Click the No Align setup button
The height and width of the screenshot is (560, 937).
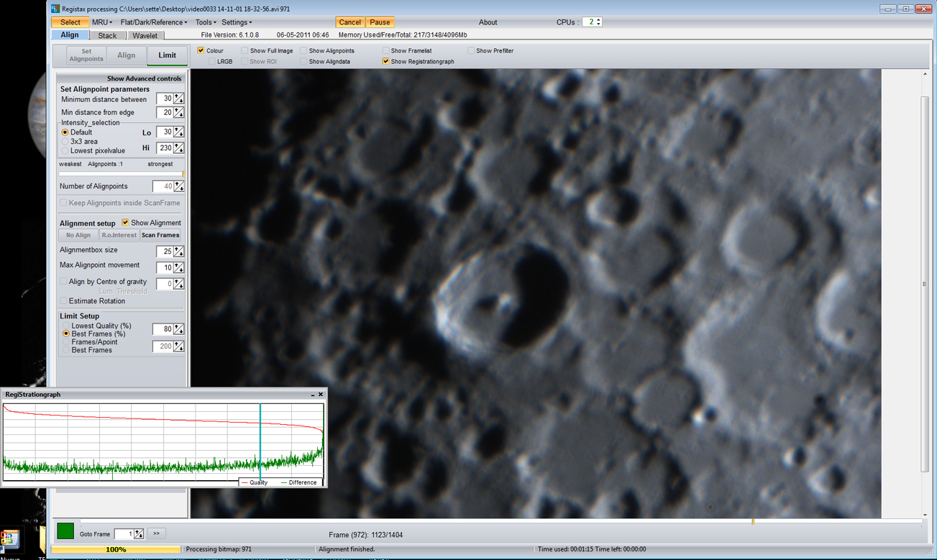pyautogui.click(x=78, y=235)
